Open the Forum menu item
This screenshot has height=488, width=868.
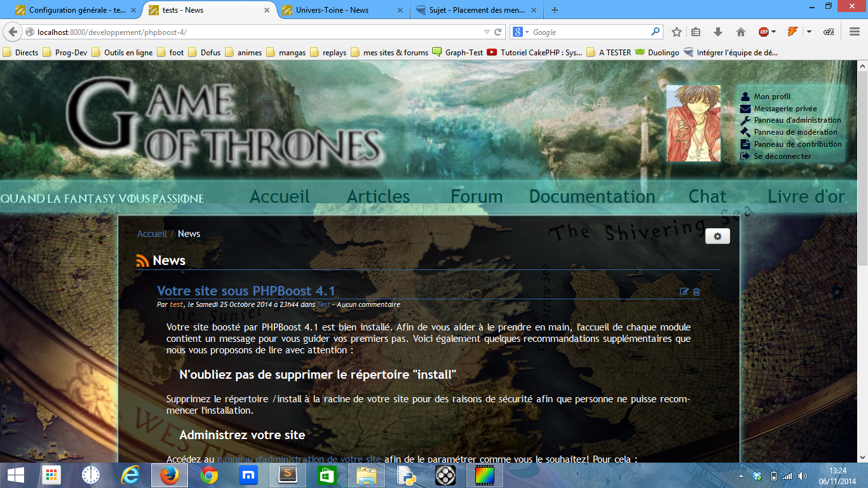[x=477, y=197]
